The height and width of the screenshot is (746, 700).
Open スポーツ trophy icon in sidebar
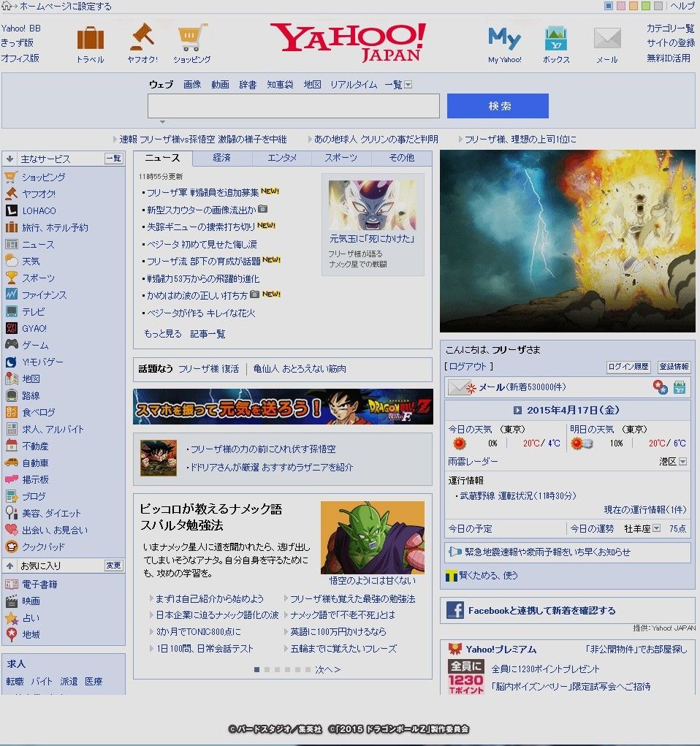[x=11, y=278]
